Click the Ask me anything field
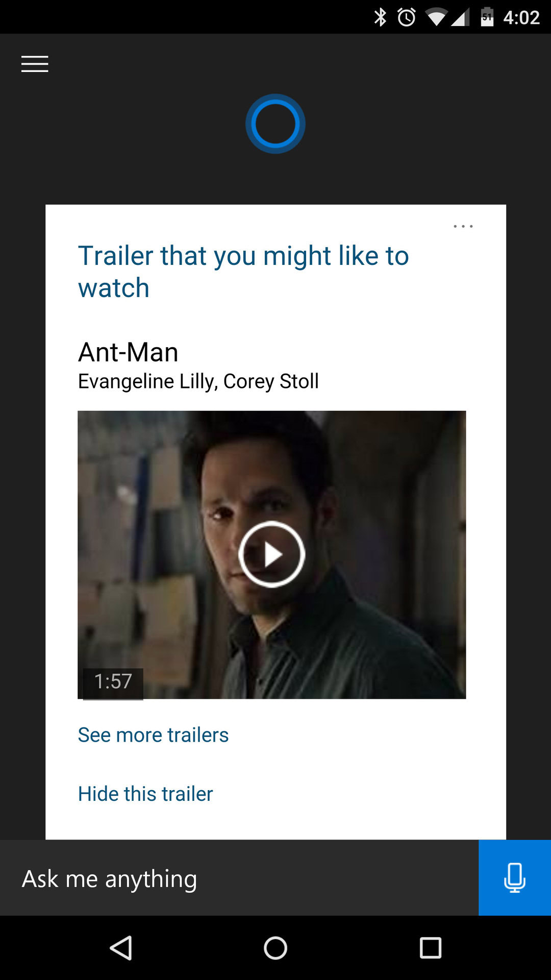Viewport: 551px width, 980px height. pos(239,877)
